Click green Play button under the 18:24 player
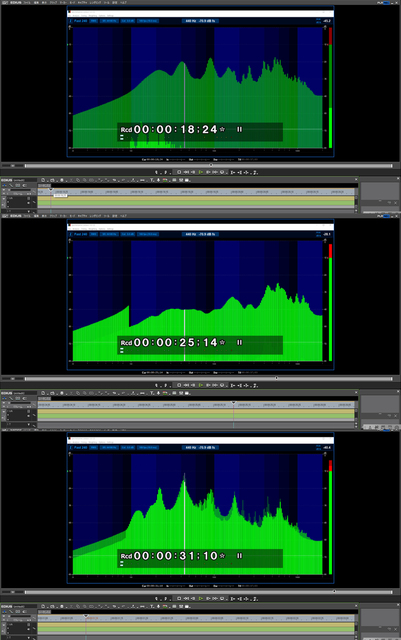Viewport: 401px width, 640px height. click(200, 172)
